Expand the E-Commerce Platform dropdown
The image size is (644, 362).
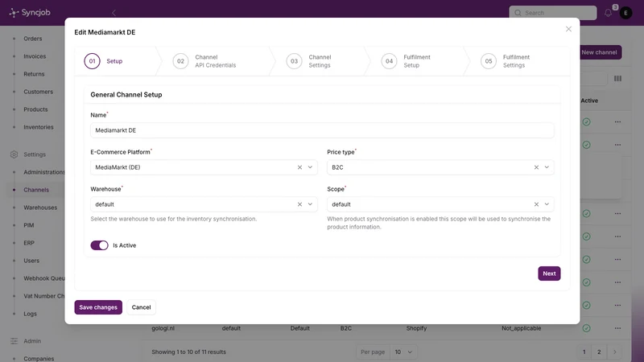pos(310,167)
